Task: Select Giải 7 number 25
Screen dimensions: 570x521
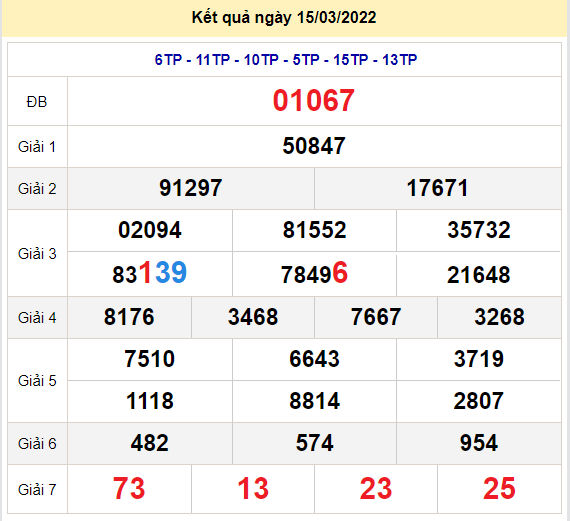Action: pos(499,489)
